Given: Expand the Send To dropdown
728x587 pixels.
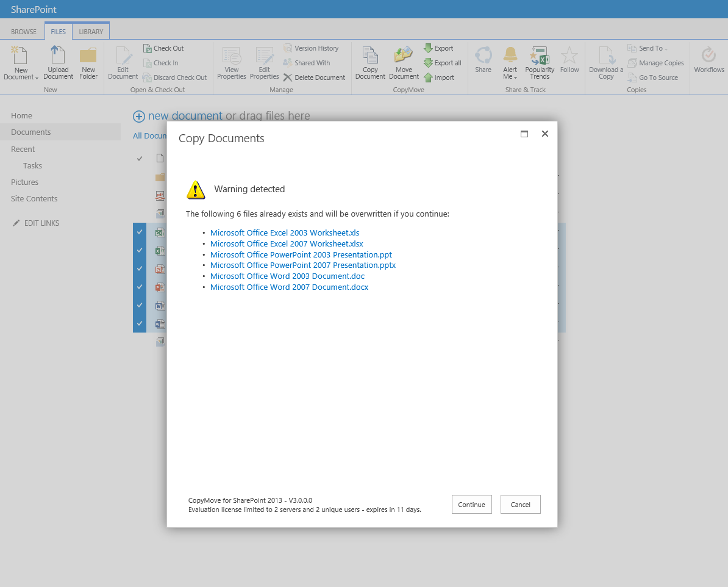Looking at the screenshot, I should tap(666, 49).
